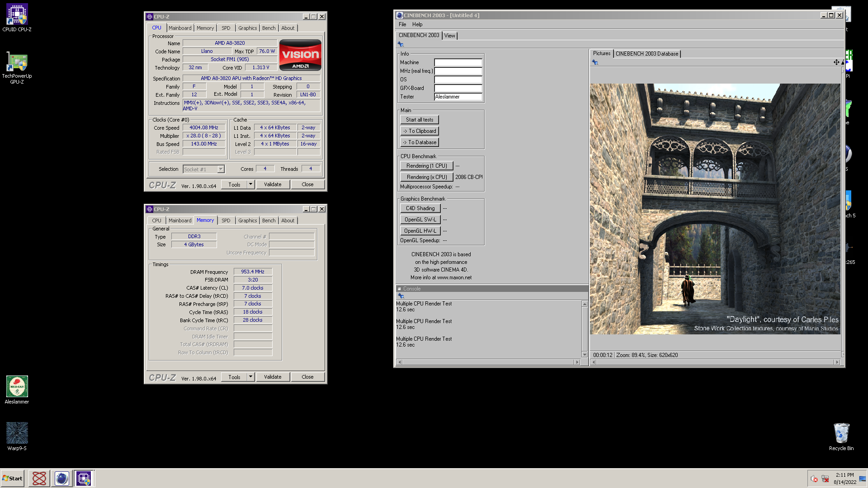The width and height of the screenshot is (868, 488).
Task: Click the Console panel header collapse square
Action: click(x=399, y=289)
